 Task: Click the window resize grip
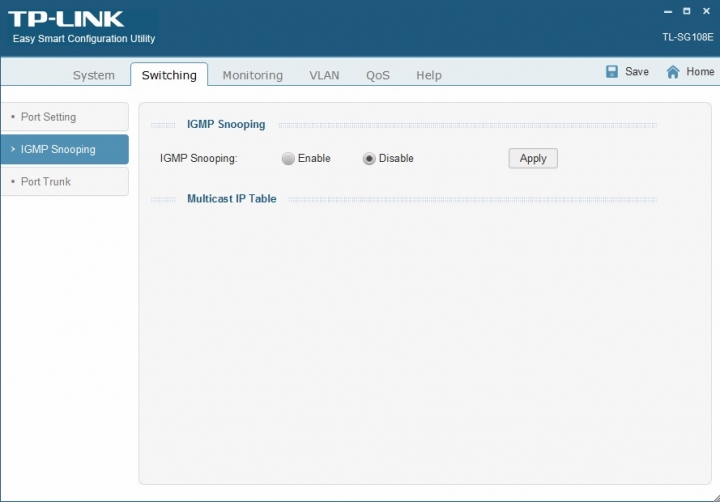click(x=716, y=498)
